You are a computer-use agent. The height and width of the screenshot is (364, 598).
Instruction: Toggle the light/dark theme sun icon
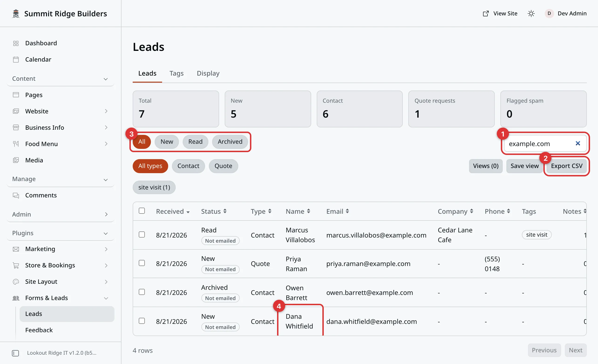coord(531,14)
